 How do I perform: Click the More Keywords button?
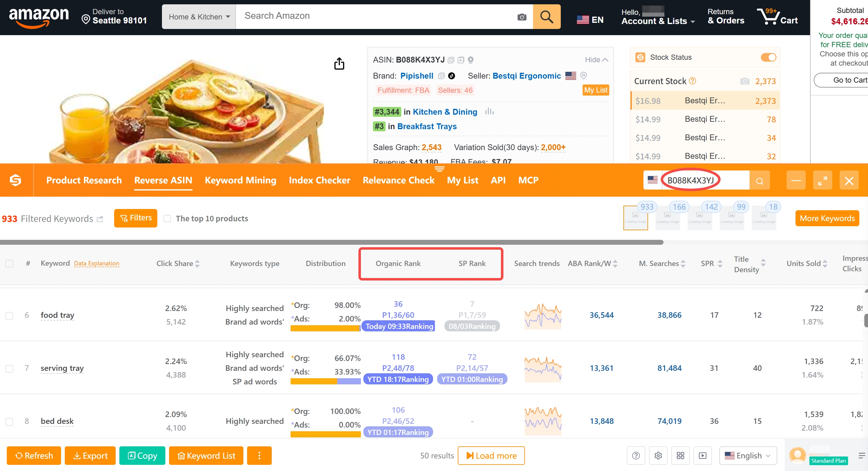[827, 218]
